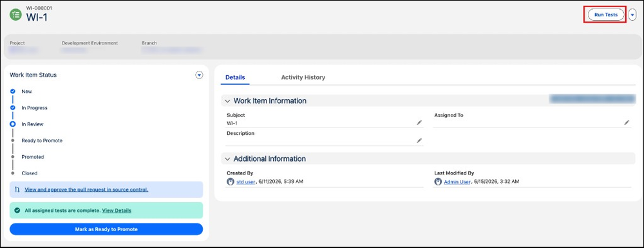
Task: Select the In Review status circle
Action: coord(13,124)
